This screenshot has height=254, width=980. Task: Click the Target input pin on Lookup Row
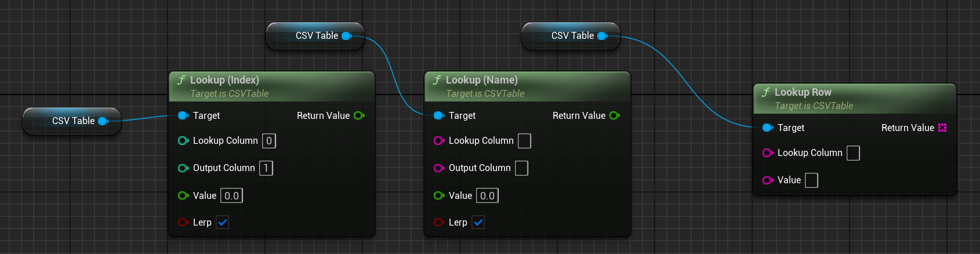[x=767, y=128]
